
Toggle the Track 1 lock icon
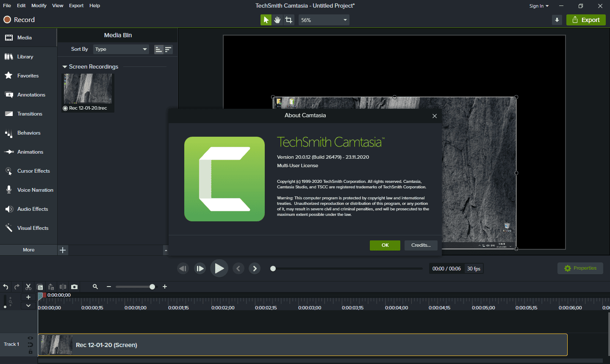click(x=30, y=352)
